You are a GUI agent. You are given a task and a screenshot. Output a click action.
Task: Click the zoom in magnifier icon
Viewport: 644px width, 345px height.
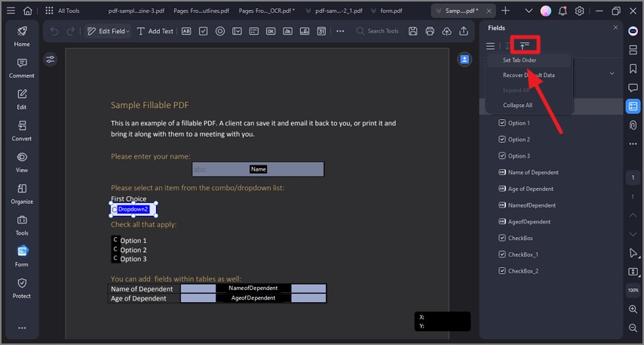point(633,310)
